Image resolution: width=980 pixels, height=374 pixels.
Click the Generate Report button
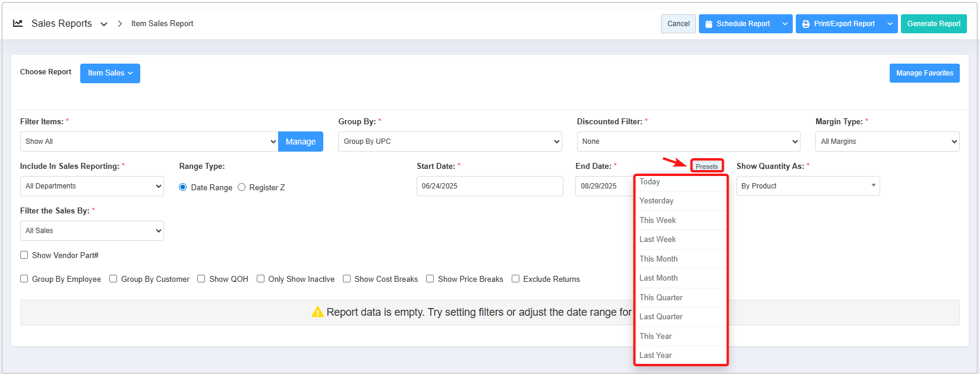(933, 24)
